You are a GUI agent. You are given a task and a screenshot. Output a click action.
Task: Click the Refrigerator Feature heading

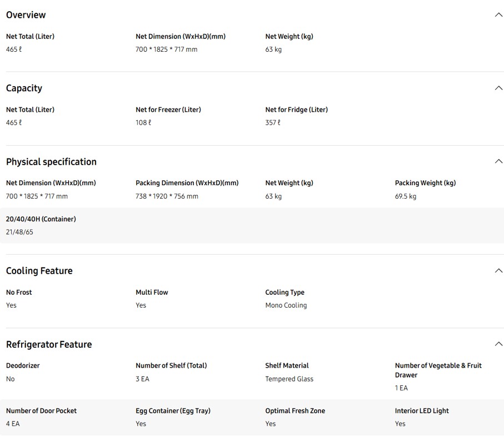coord(49,344)
